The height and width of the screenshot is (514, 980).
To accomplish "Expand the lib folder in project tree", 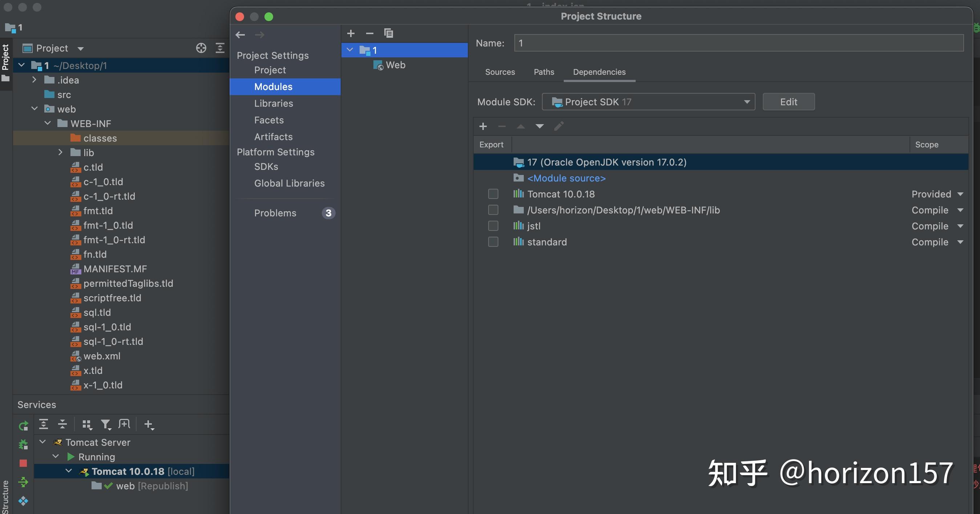I will click(x=61, y=152).
